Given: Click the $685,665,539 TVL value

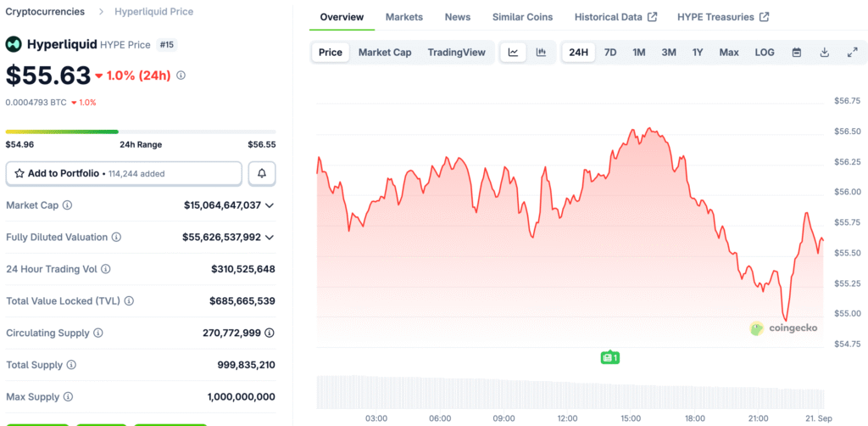Looking at the screenshot, I should click(242, 301).
